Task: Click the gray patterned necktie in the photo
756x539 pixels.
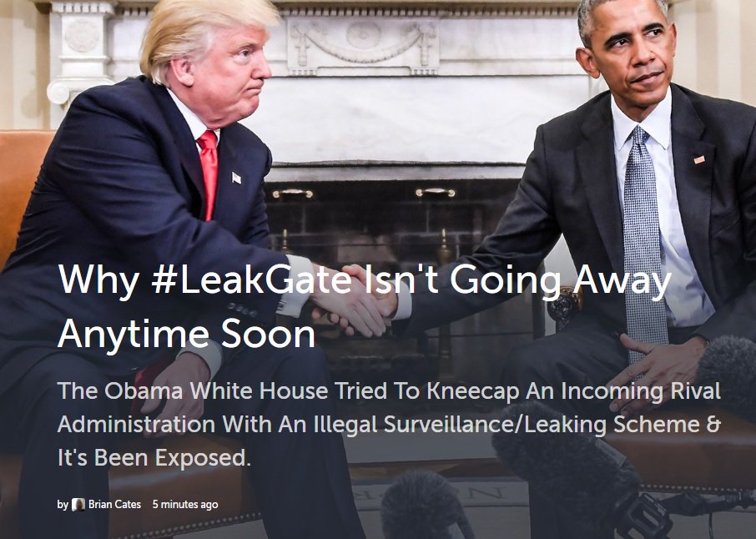Action: (644, 241)
